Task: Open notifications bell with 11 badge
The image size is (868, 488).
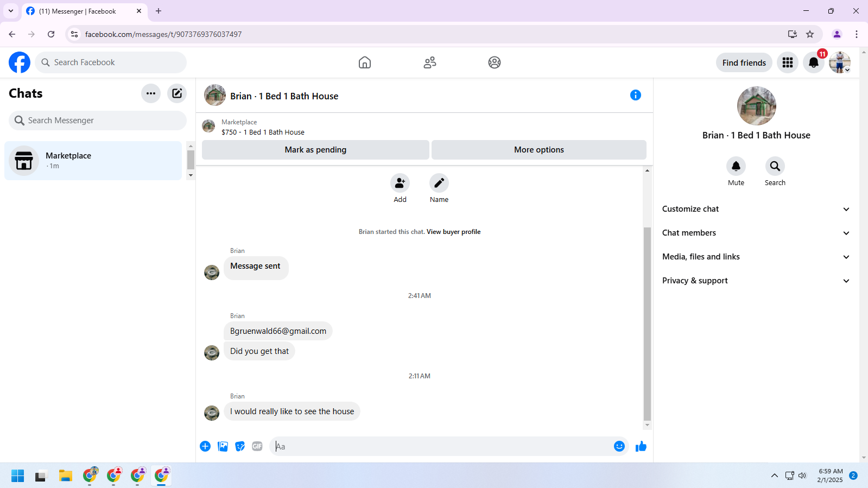Action: tap(814, 62)
